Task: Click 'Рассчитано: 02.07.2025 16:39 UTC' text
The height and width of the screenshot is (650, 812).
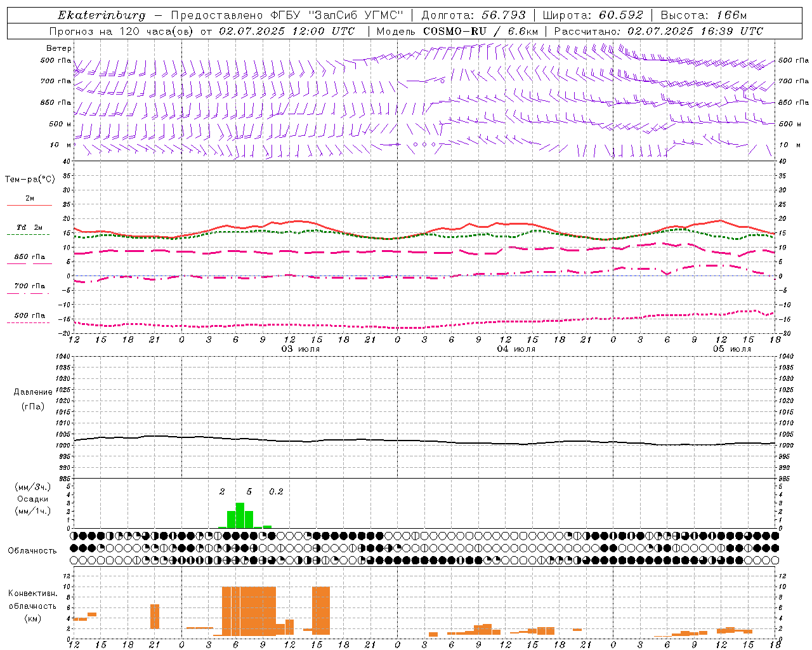Action: pyautogui.click(x=658, y=31)
